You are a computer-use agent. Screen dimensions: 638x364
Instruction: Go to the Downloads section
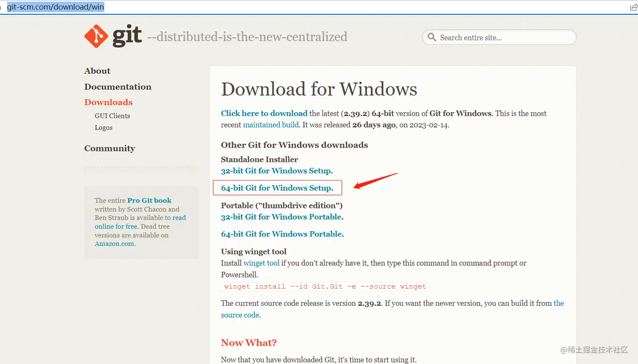pos(108,102)
